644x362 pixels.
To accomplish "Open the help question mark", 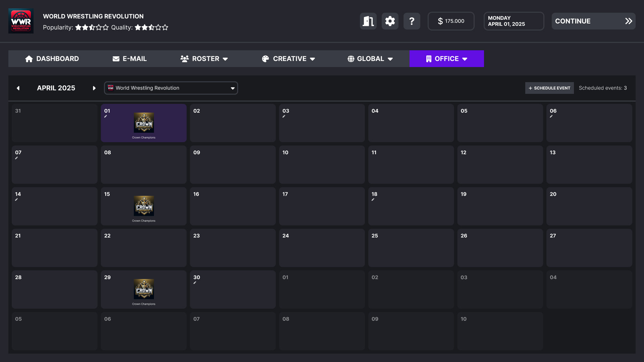I will (x=412, y=21).
